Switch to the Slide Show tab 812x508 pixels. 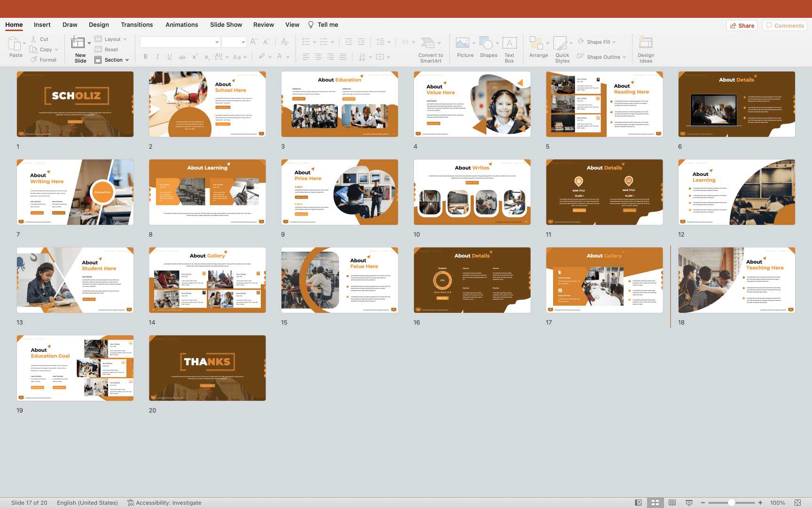(226, 24)
